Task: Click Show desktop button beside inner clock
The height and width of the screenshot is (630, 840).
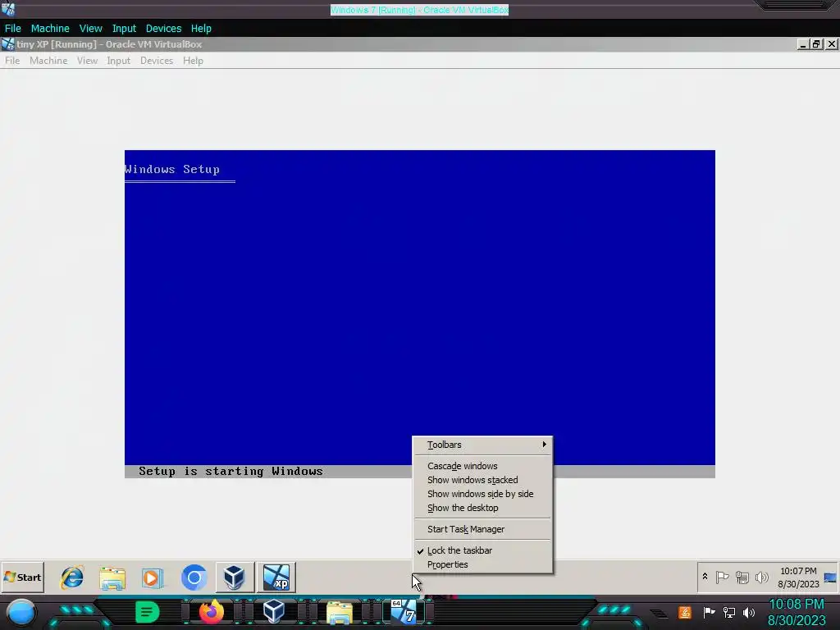Action: (x=830, y=577)
